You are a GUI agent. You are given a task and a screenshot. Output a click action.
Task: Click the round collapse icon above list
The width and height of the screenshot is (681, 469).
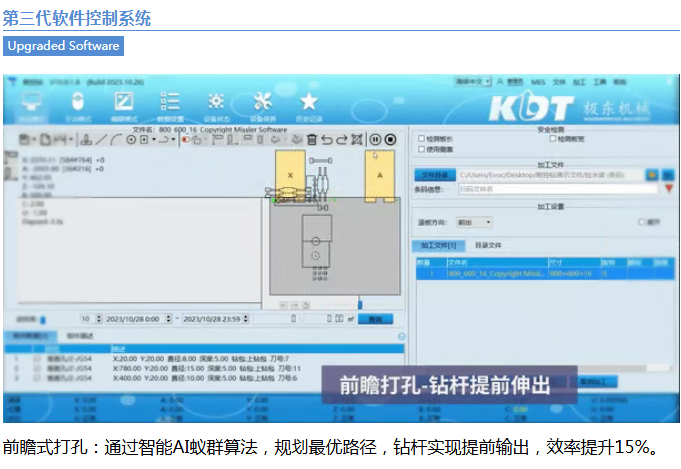pyautogui.click(x=402, y=337)
